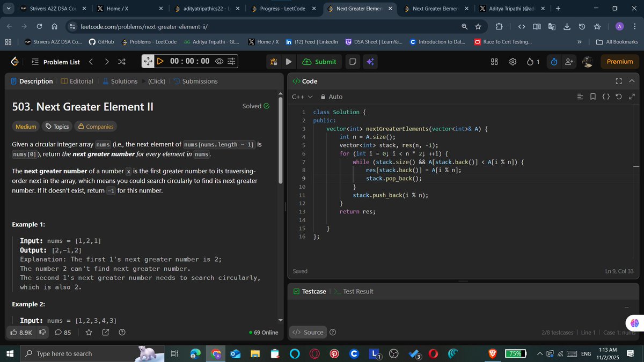View the streak flame counter
Viewport: 644px width, 362px height.
tap(533, 62)
